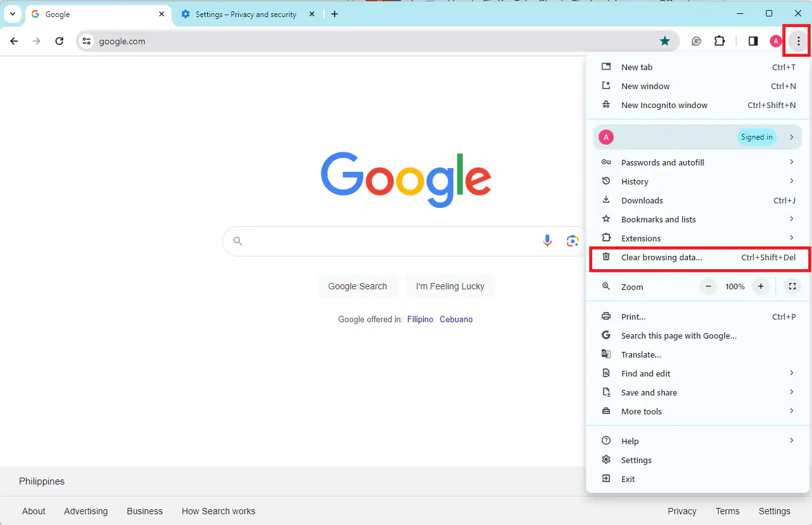This screenshot has width=812, height=525.
Task: Click the profile avatar in the toolbar
Action: 775,41
